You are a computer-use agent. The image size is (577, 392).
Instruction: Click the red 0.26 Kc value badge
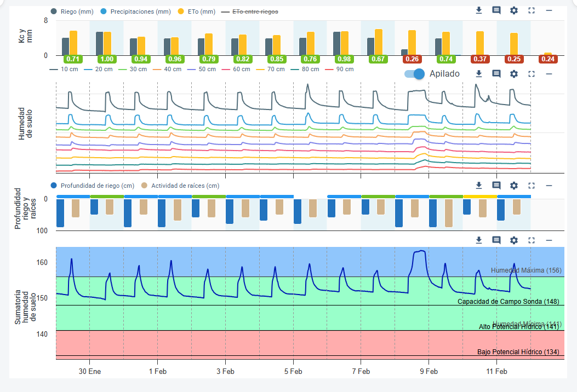[x=412, y=59]
